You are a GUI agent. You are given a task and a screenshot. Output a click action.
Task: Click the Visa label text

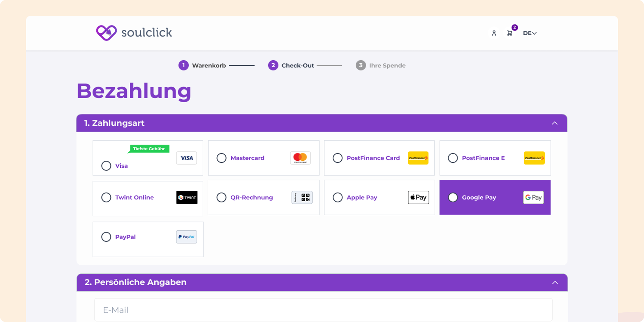point(121,166)
